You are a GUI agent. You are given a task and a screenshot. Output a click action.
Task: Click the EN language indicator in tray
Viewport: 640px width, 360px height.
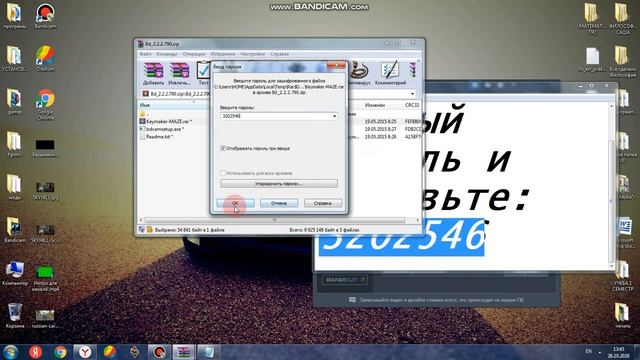click(x=589, y=351)
